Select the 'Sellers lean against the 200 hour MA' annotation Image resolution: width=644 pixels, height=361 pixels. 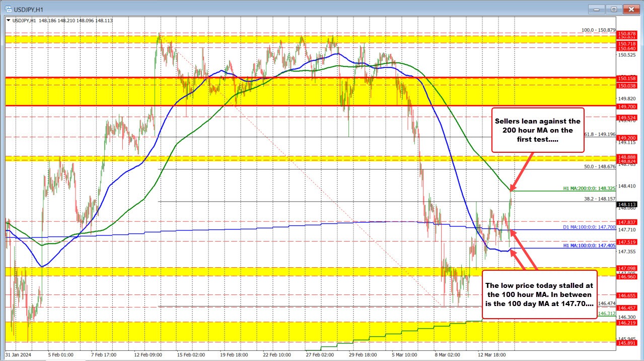tap(537, 130)
